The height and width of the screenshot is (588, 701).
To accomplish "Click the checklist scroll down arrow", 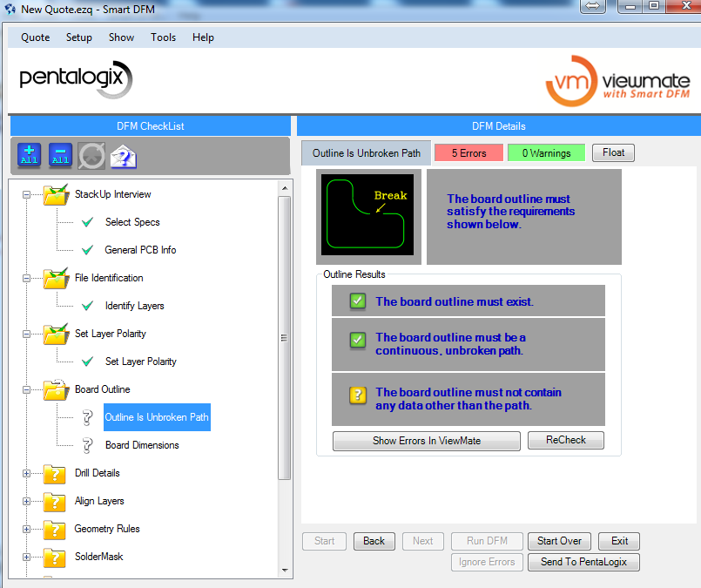I will (285, 570).
